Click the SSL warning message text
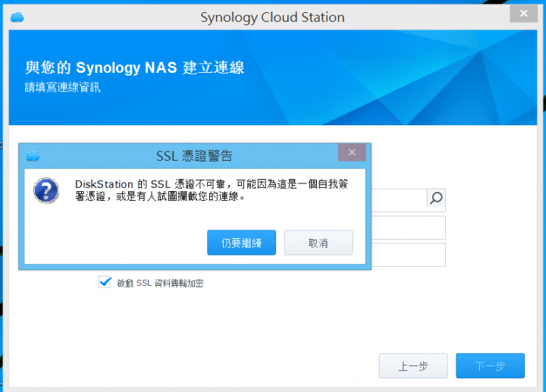546x392 pixels. [x=212, y=190]
